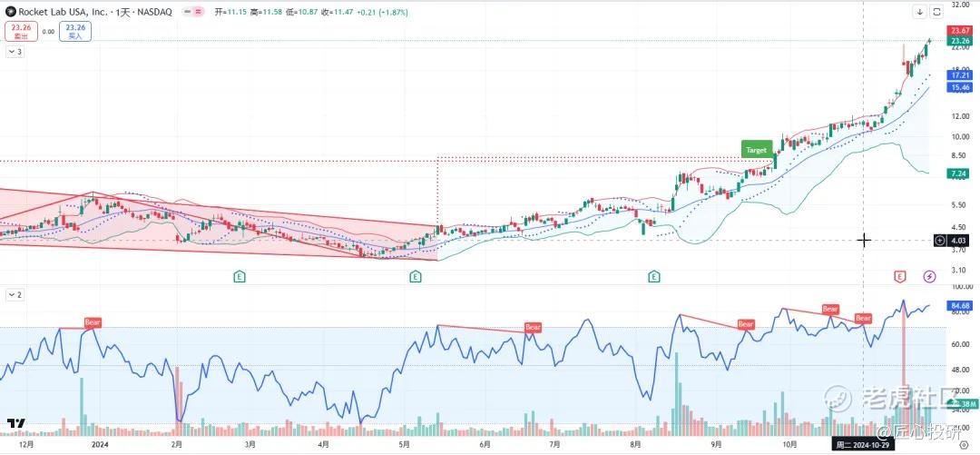Click the high price value 11.58

(274, 12)
